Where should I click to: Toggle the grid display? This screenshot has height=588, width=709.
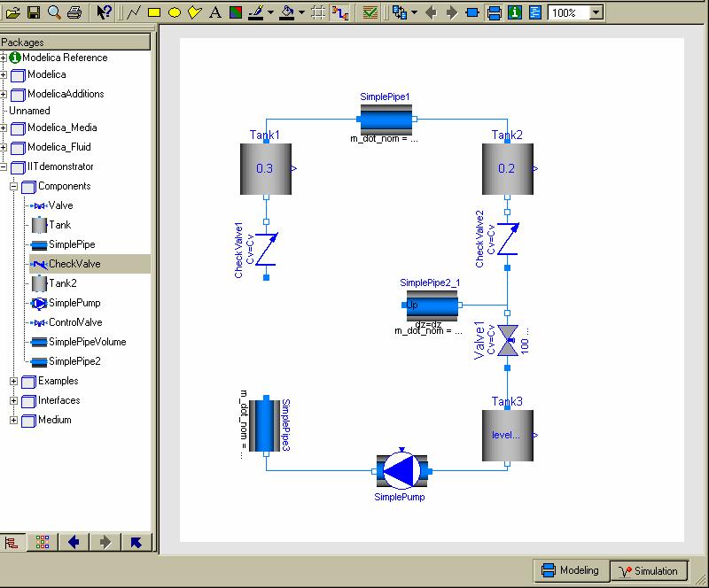tap(318, 12)
